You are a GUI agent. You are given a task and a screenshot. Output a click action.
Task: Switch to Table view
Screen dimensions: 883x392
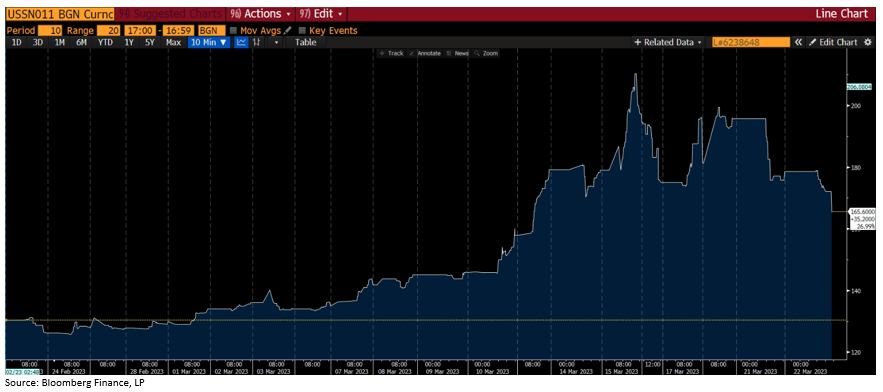[306, 42]
